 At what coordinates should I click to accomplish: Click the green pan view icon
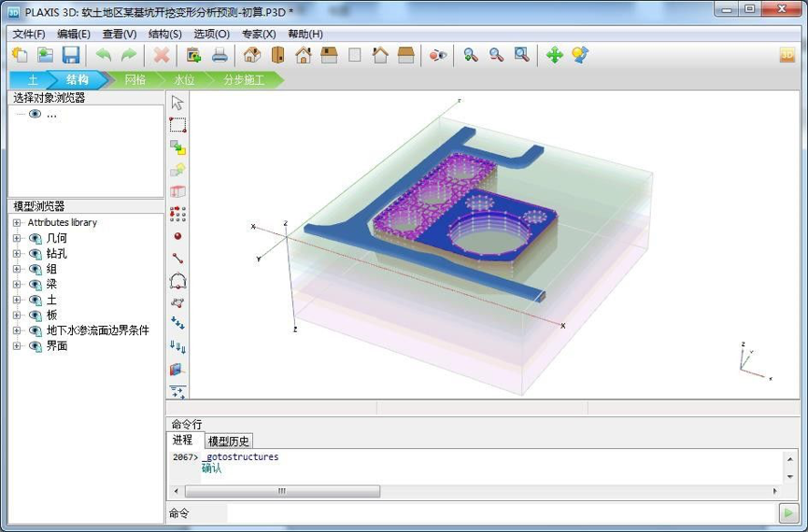pyautogui.click(x=554, y=55)
